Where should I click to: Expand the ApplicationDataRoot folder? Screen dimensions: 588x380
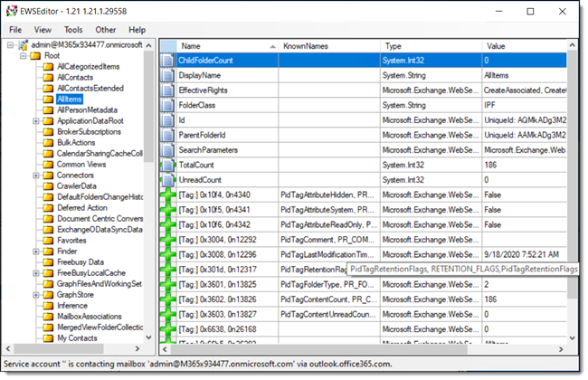click(x=36, y=121)
